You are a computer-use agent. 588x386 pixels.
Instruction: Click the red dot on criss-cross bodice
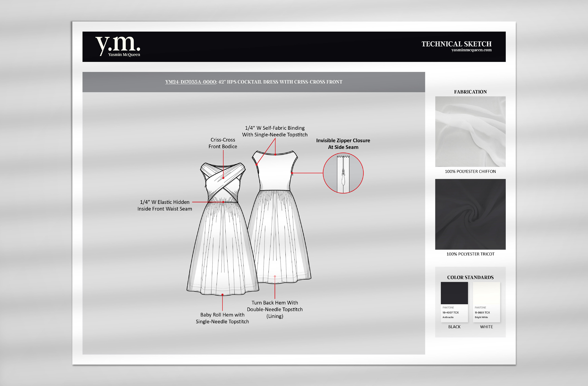click(223, 178)
